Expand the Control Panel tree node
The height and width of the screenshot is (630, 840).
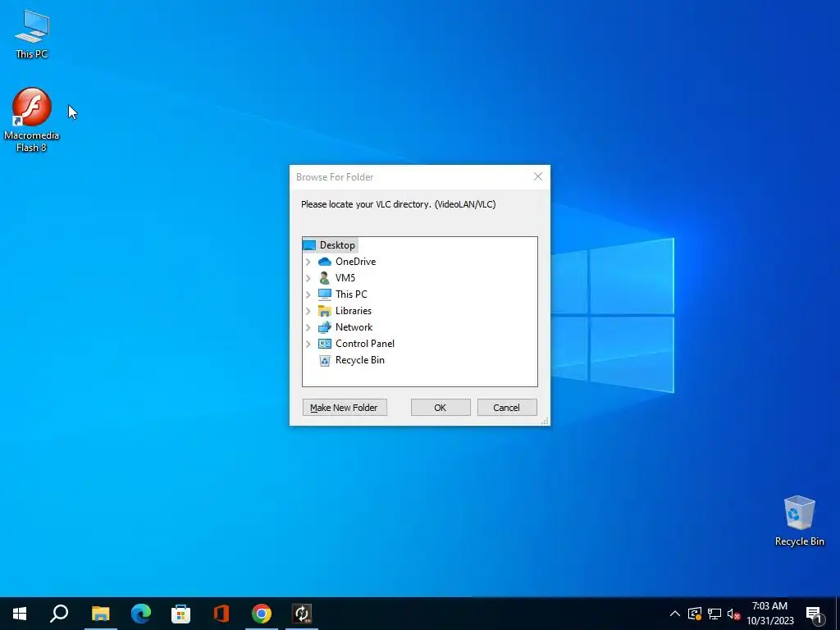pyautogui.click(x=308, y=344)
